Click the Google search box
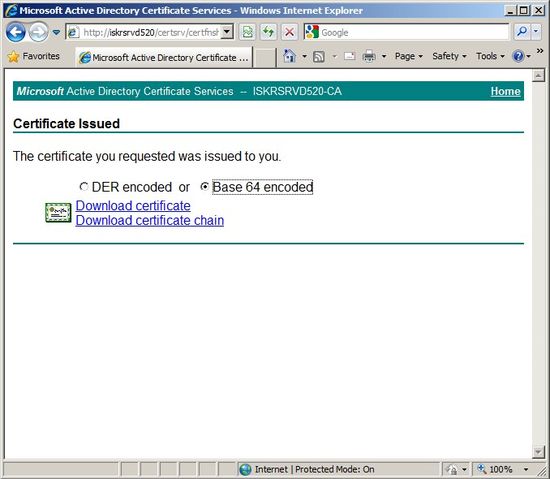Screen dimensions: 550x479 407,32
